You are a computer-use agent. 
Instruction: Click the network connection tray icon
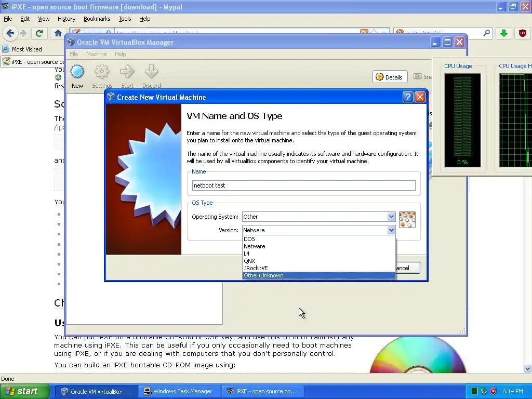tap(484, 391)
